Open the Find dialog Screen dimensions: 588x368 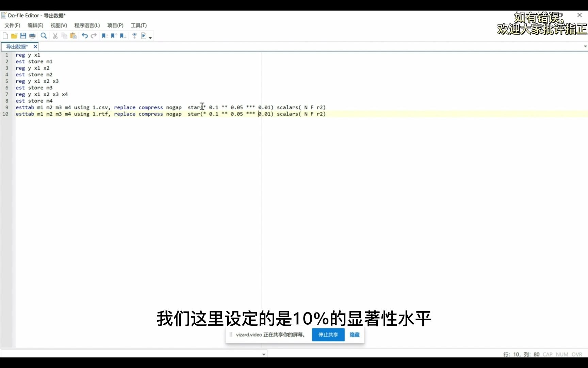tap(44, 35)
